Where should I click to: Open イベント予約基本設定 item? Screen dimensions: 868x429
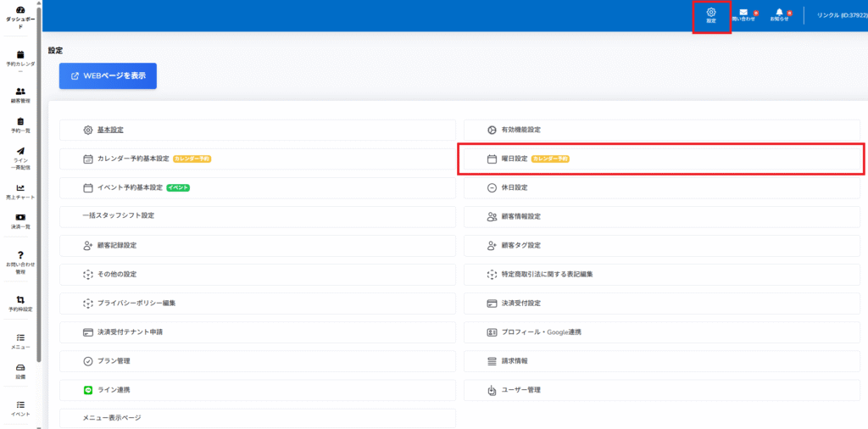(130, 187)
